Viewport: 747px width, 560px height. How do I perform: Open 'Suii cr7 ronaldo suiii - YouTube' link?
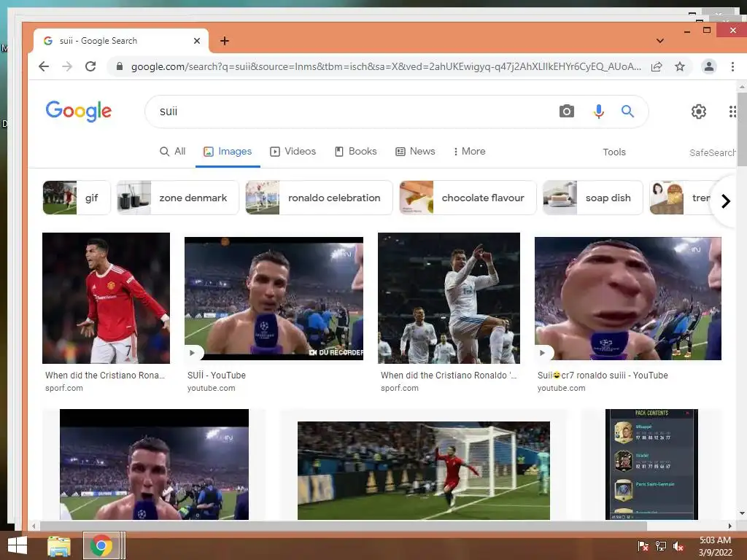point(603,376)
